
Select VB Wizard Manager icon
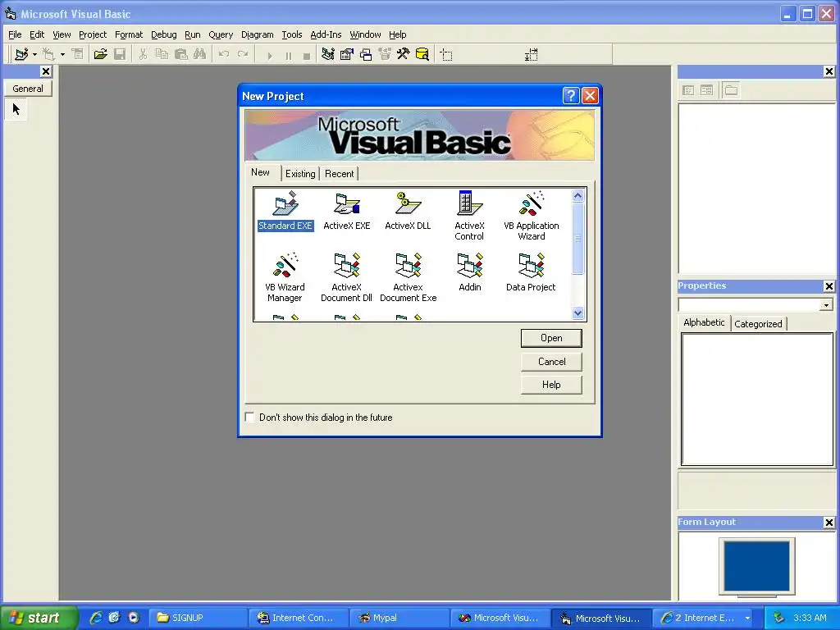pos(285,277)
